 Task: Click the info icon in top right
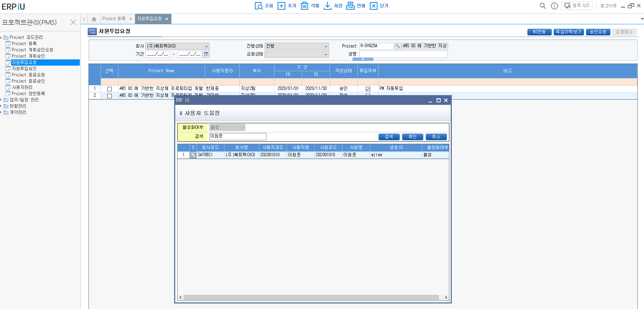554,6
